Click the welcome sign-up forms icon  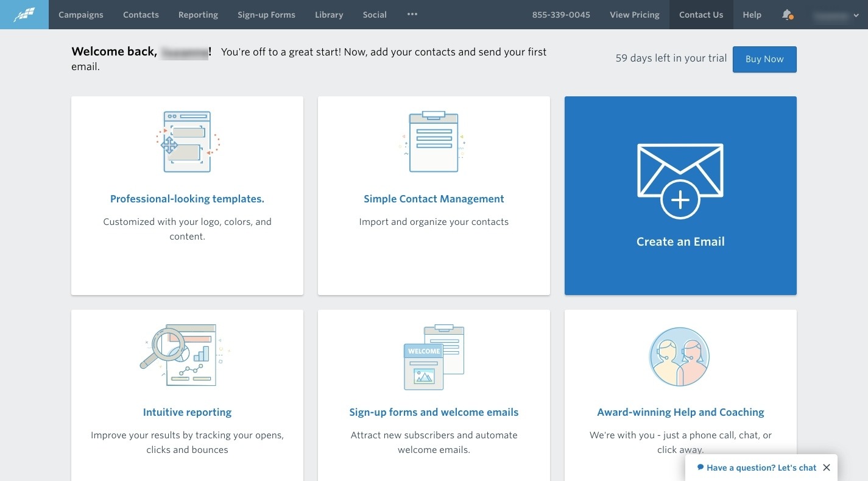pos(434,357)
